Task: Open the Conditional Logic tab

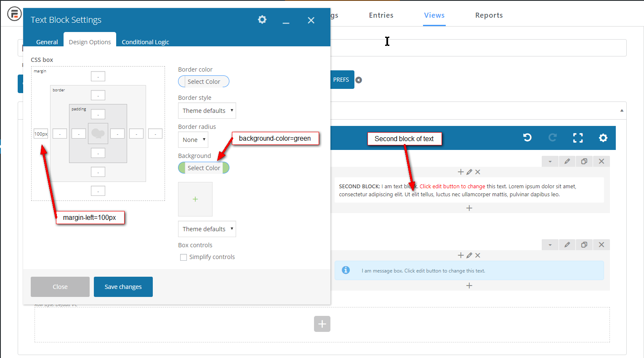Action: [x=145, y=42]
